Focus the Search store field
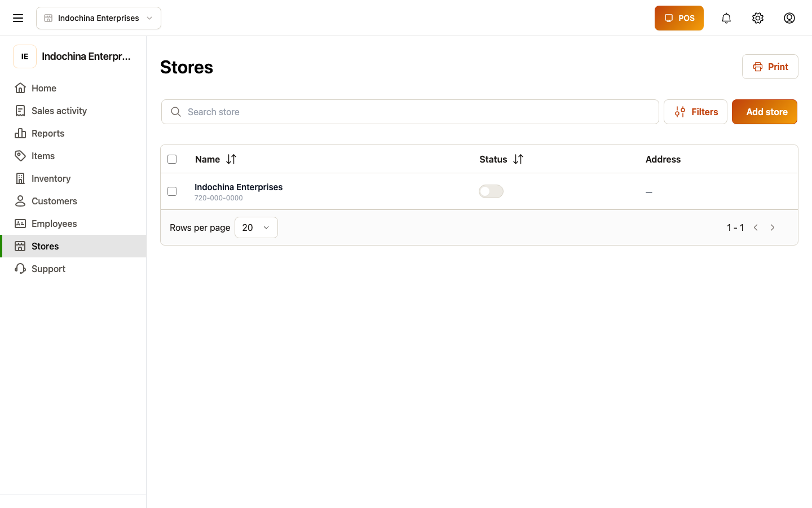Image resolution: width=812 pixels, height=508 pixels. [x=410, y=112]
